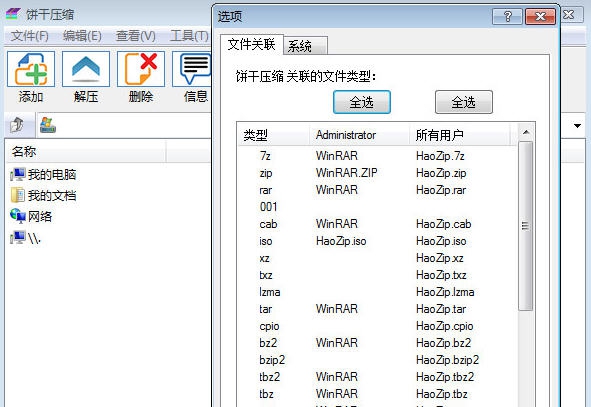Select the bz2 type row
Screen dimensions: 591x407
pos(377,343)
